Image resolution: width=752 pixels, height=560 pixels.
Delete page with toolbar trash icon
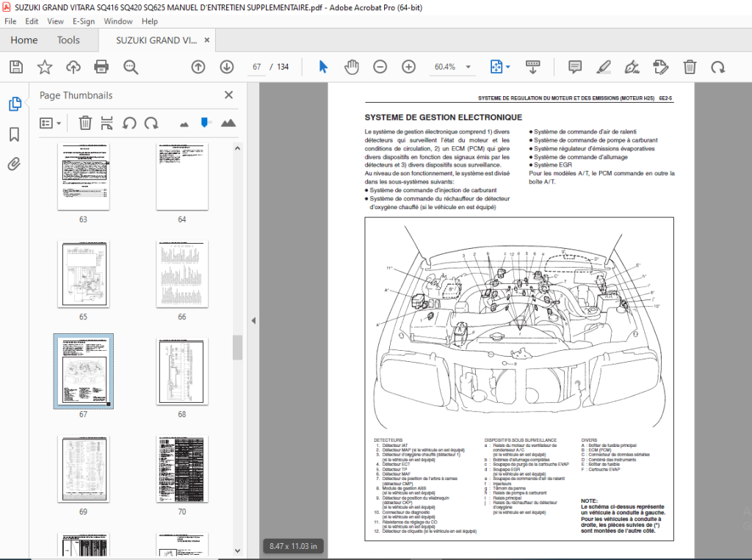(x=690, y=67)
